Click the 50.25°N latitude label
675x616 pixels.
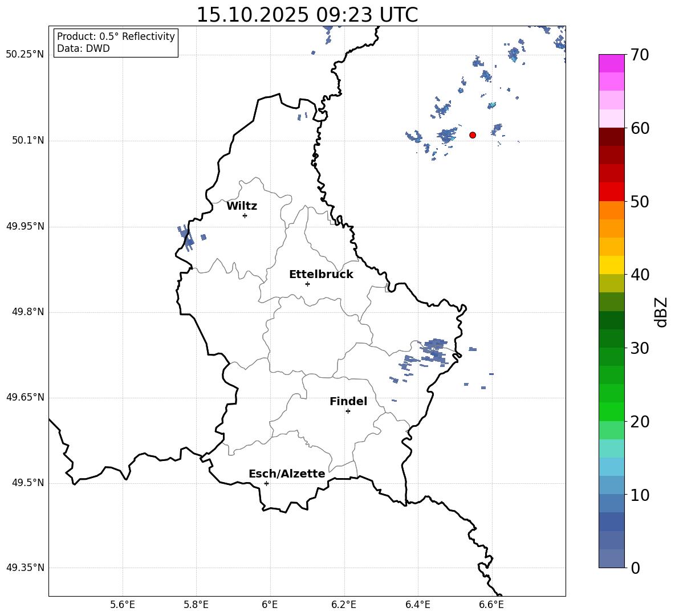(x=25, y=55)
